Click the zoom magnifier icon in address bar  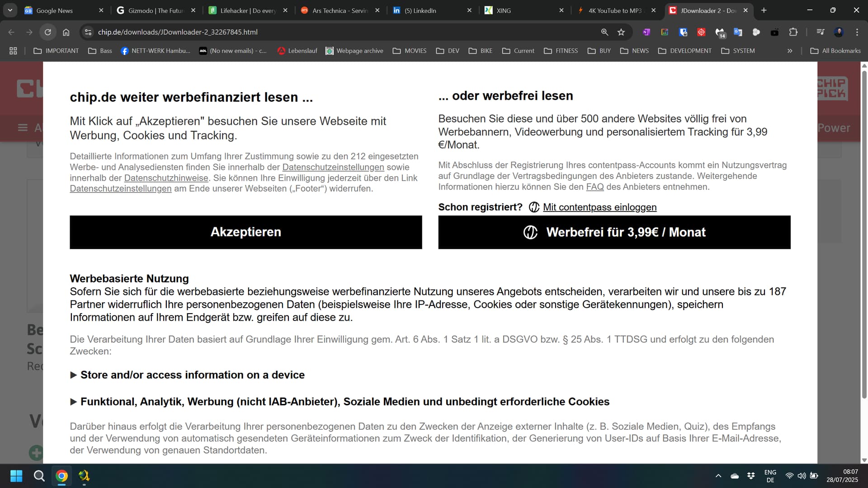[x=604, y=32]
